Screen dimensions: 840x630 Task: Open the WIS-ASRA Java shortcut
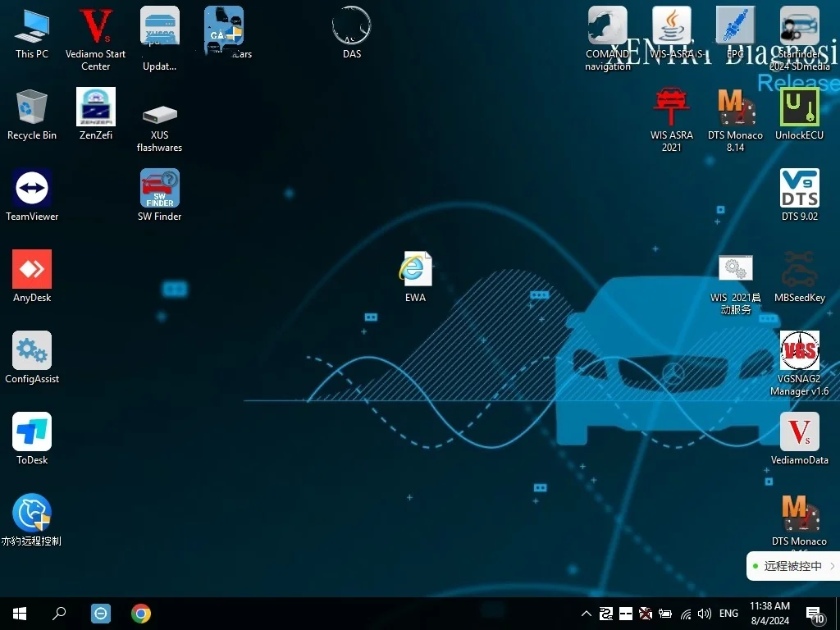(x=671, y=33)
